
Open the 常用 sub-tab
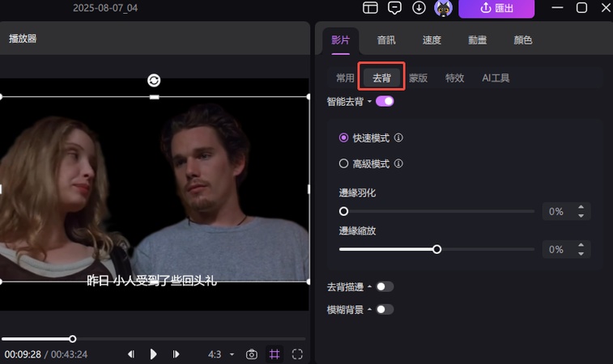click(345, 78)
